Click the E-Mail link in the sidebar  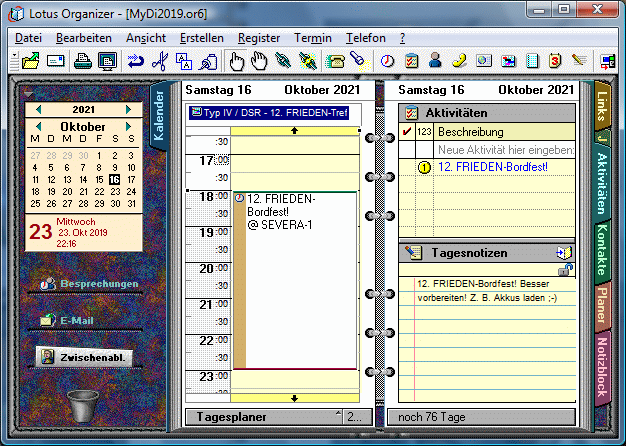click(66, 320)
